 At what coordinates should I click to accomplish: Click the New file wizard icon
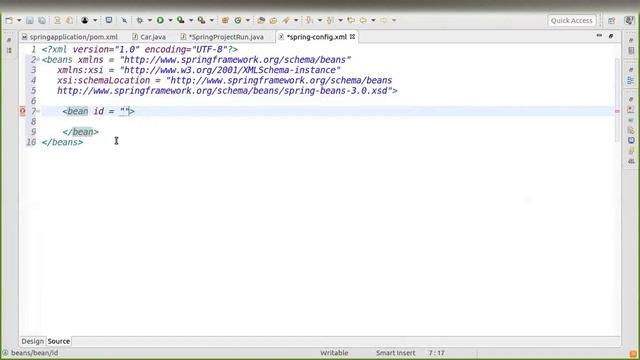click(9, 20)
